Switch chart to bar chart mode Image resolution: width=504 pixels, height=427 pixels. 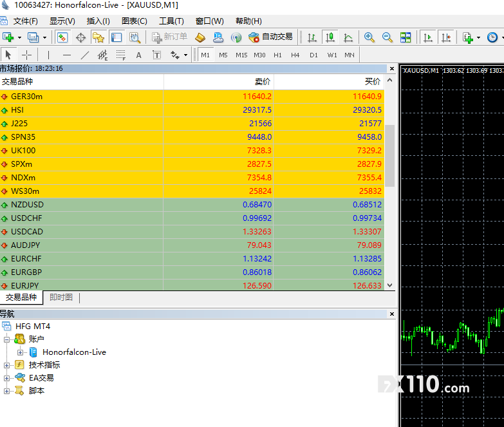tap(312, 37)
